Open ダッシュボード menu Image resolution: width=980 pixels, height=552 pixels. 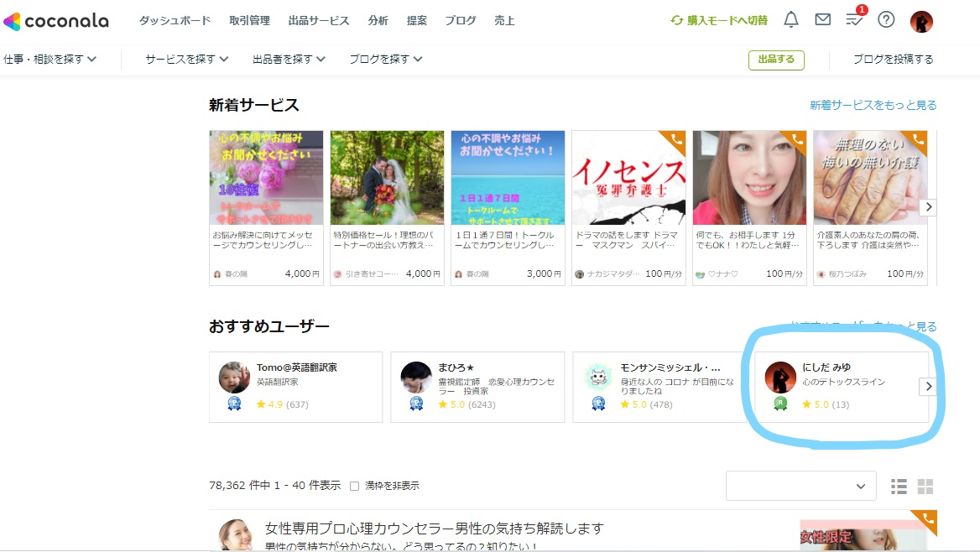(x=175, y=21)
